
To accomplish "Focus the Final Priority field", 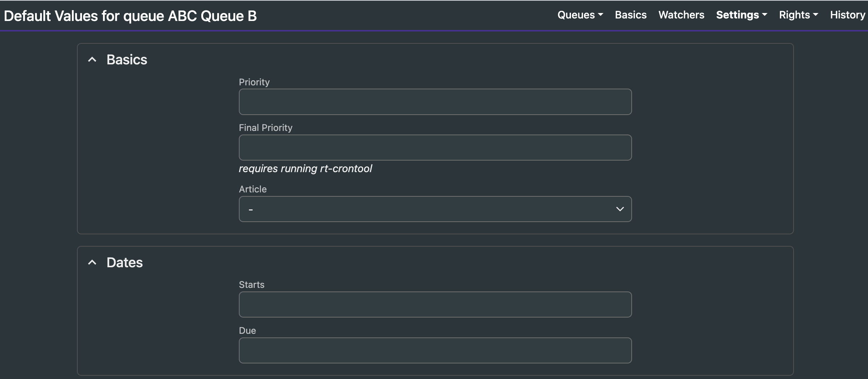I will [x=435, y=148].
